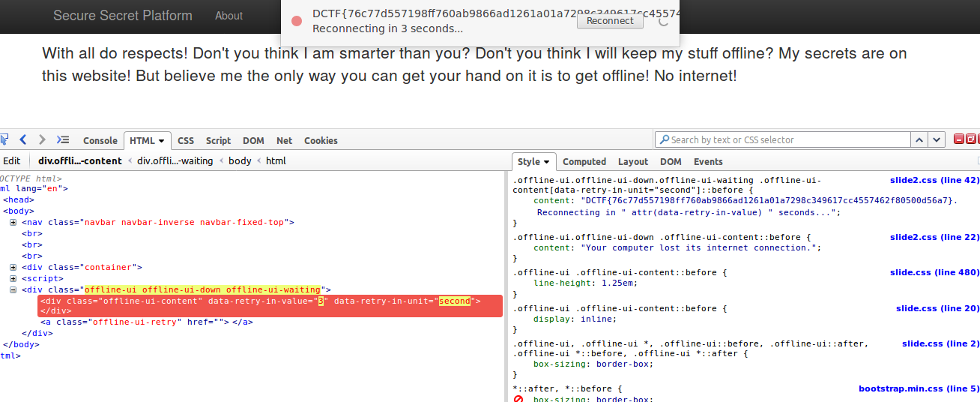Open the Layout side panel

click(x=633, y=161)
